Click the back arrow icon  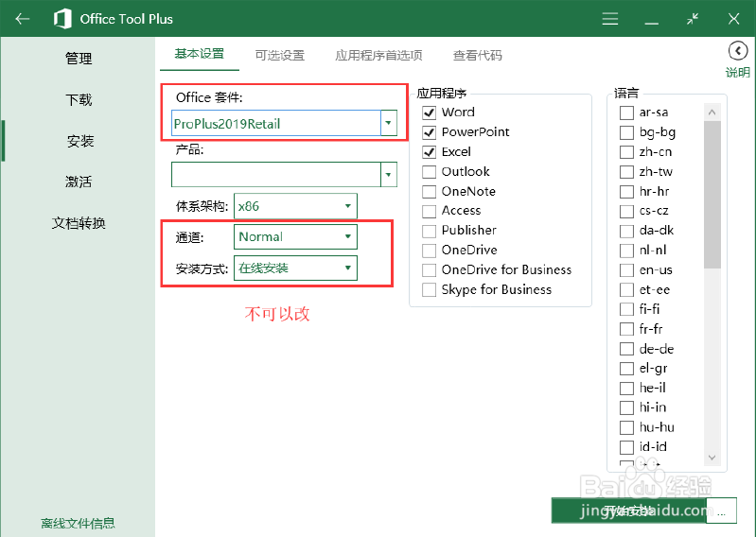(22, 19)
